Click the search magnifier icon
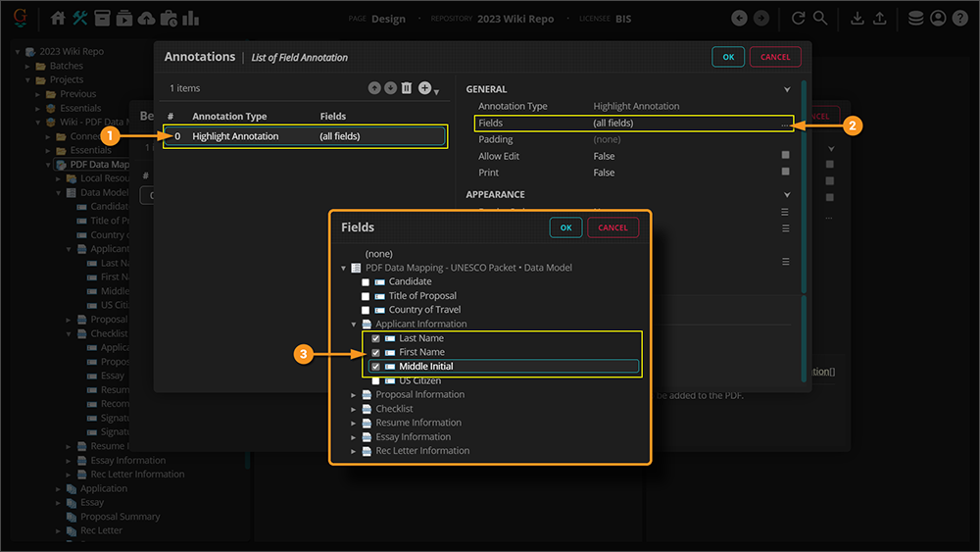980x552 pixels. [820, 19]
